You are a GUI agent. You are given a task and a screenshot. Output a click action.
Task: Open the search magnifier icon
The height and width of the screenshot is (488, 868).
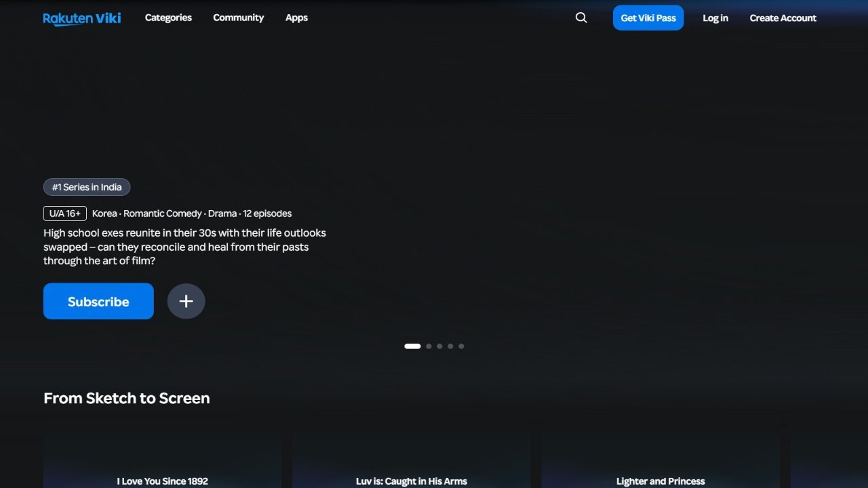(581, 18)
